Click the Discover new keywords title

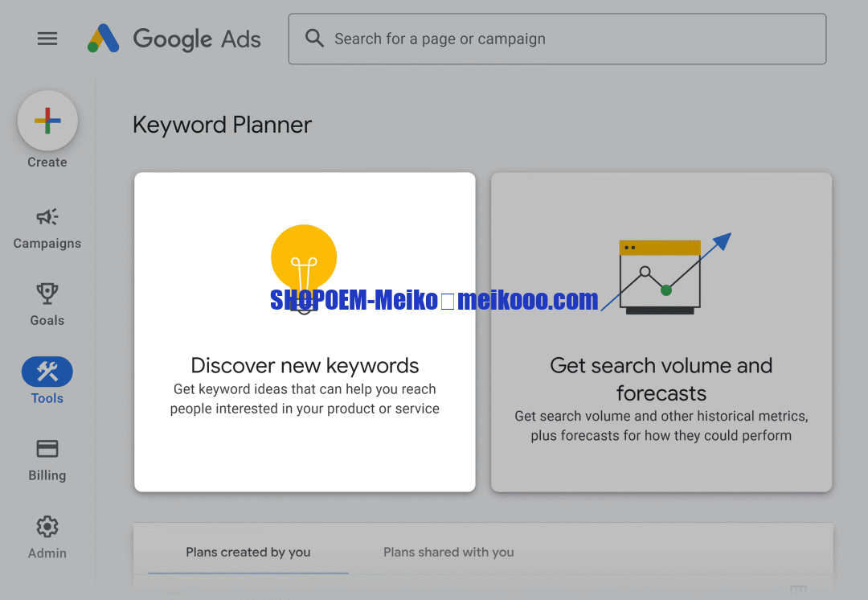[x=305, y=366]
